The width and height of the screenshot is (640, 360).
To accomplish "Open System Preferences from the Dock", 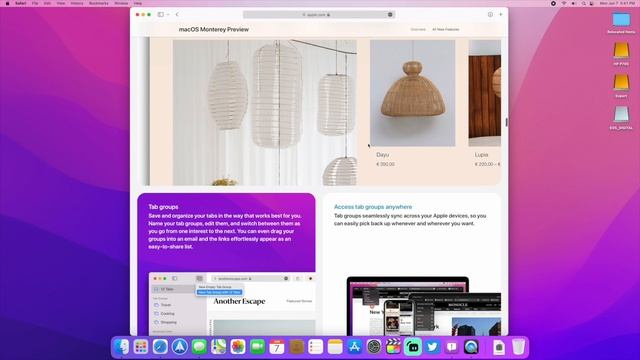I will click(374, 347).
